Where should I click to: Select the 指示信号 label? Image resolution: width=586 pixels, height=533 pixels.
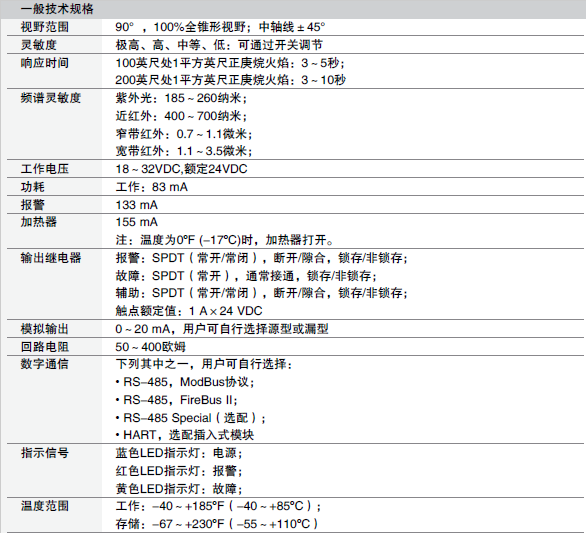pos(44,453)
